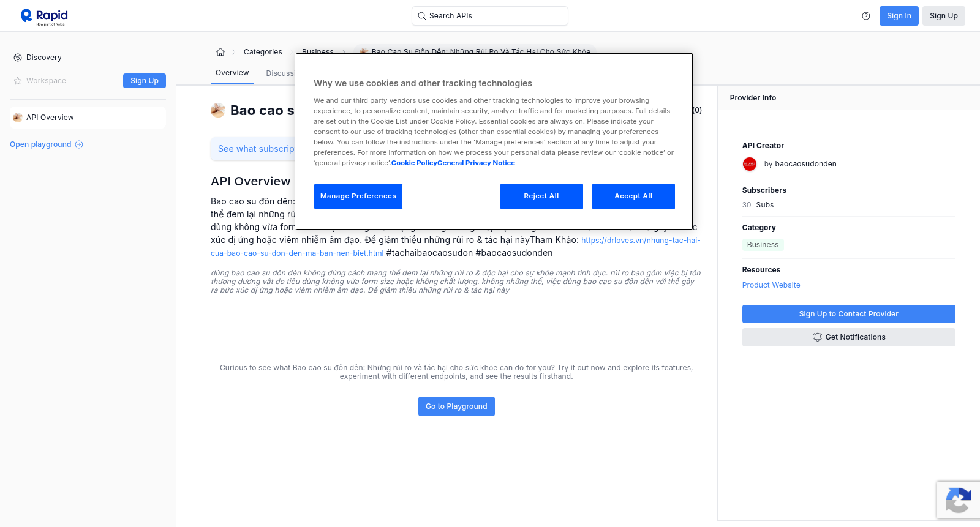Image resolution: width=980 pixels, height=527 pixels.
Task: Click the Open playground arrow icon
Action: (x=79, y=144)
